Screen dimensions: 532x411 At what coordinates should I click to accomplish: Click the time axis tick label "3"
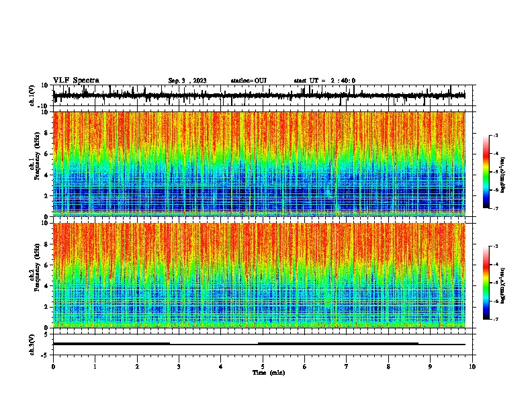coord(179,367)
